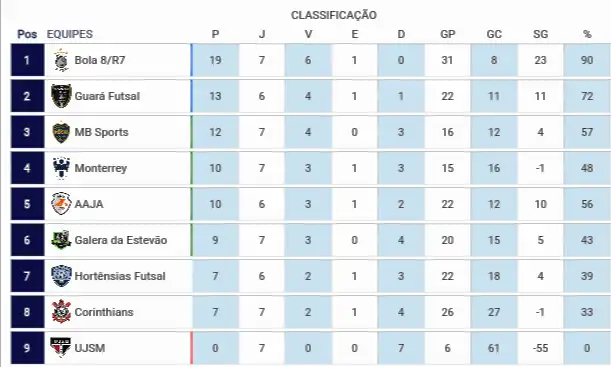Image resolution: width=611 pixels, height=367 pixels.
Task: Click Bola 8/R7 points value 19
Action: click(215, 60)
